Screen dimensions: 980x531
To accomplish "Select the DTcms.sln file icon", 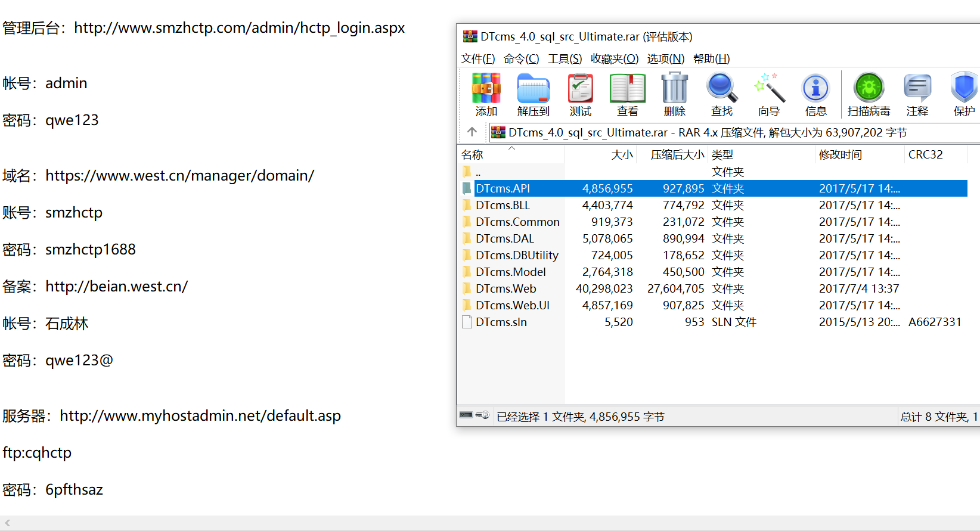I will 467,322.
